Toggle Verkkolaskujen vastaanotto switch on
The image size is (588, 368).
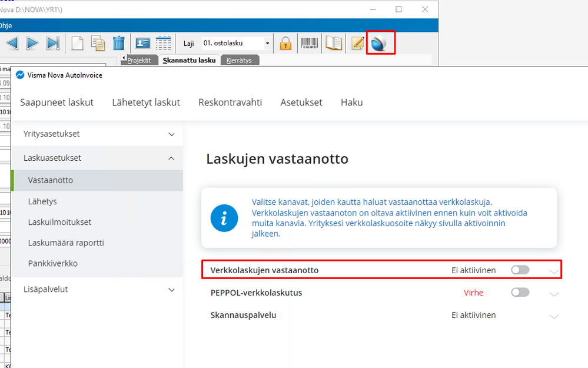click(520, 270)
